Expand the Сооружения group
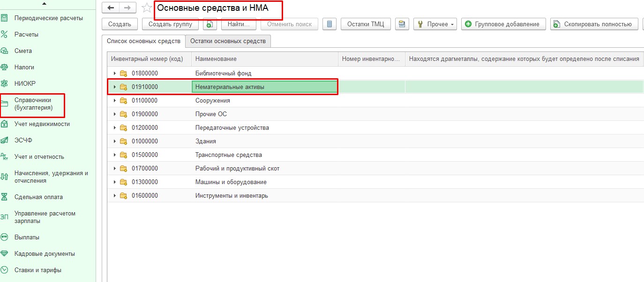Image resolution: width=644 pixels, height=282 pixels. tap(115, 100)
